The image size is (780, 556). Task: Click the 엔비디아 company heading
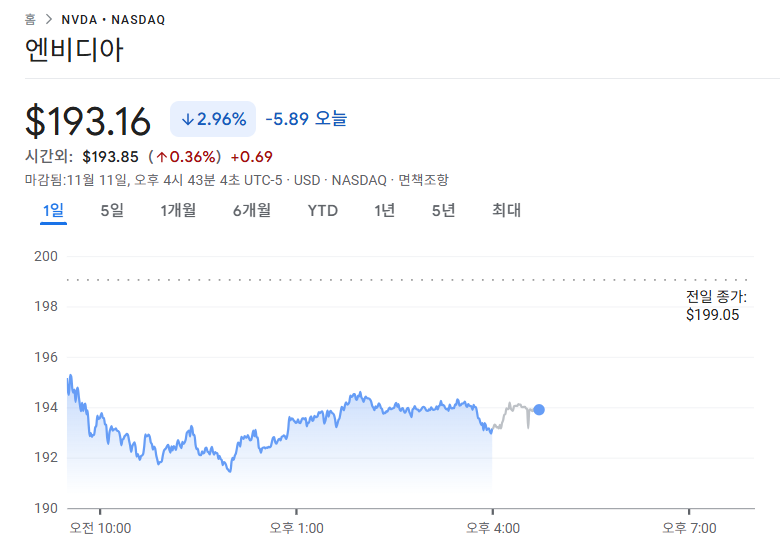point(74,51)
